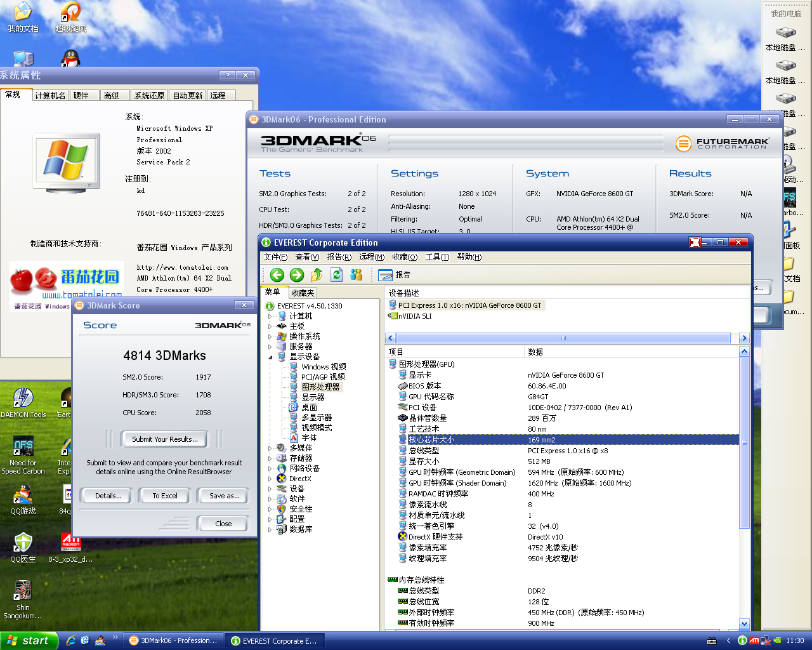The width and height of the screenshot is (812, 650).
Task: Click the 数据 column header
Action: point(632,352)
